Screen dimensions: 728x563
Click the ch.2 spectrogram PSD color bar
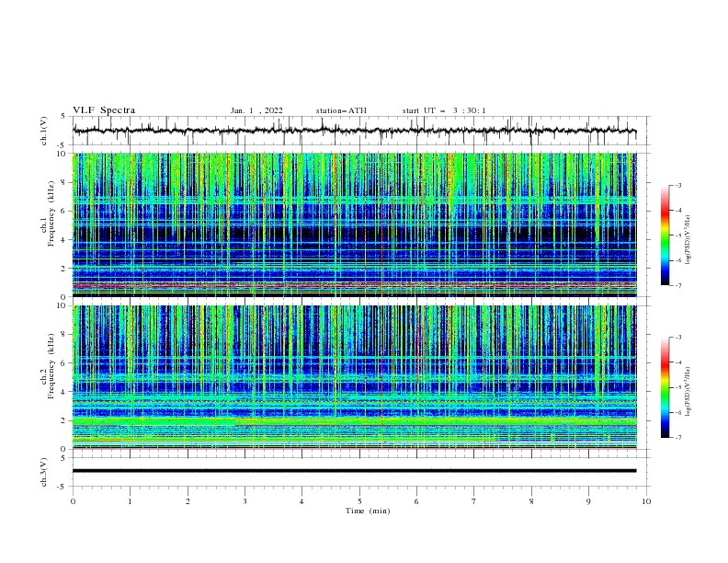[665, 387]
